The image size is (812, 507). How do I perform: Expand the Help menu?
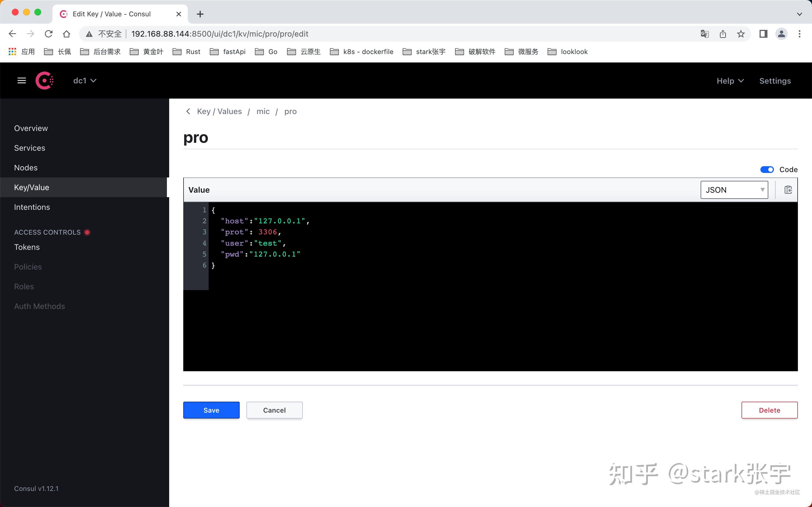(730, 81)
